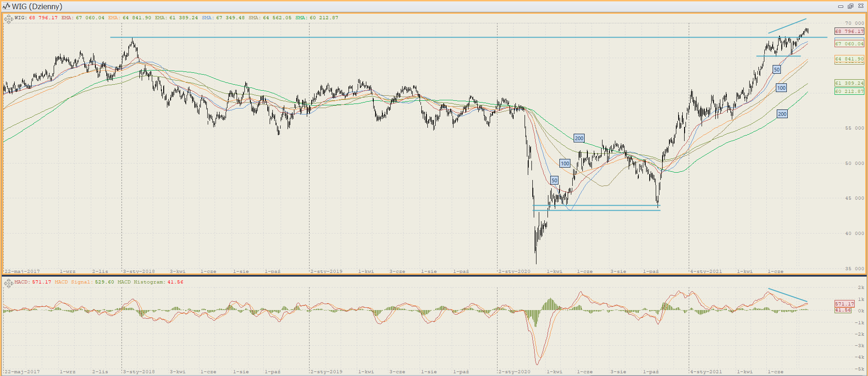Click the dark splitter between price and MACD

coord(434,276)
